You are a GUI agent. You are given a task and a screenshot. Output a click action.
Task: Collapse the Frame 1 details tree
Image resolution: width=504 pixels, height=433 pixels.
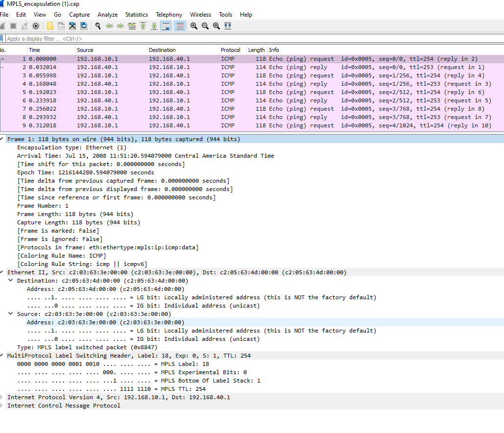point(4,139)
